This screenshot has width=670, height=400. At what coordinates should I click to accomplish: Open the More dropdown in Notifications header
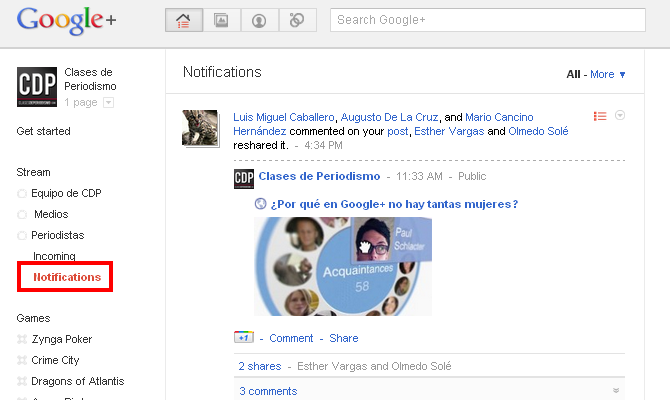608,74
